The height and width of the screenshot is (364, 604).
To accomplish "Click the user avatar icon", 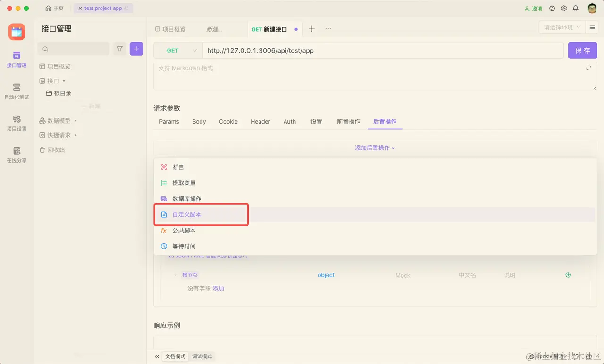I will pos(592,8).
